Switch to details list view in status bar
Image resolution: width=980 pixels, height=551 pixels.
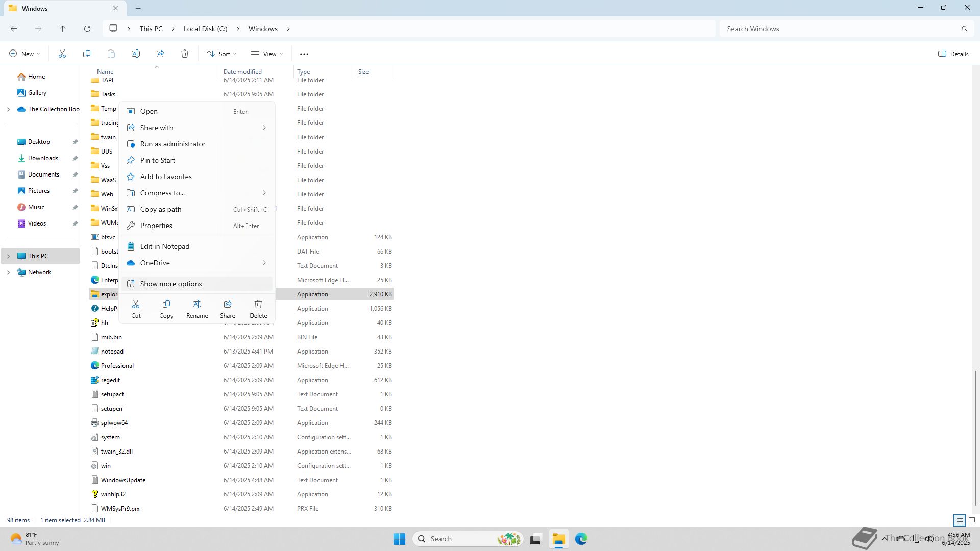point(960,520)
